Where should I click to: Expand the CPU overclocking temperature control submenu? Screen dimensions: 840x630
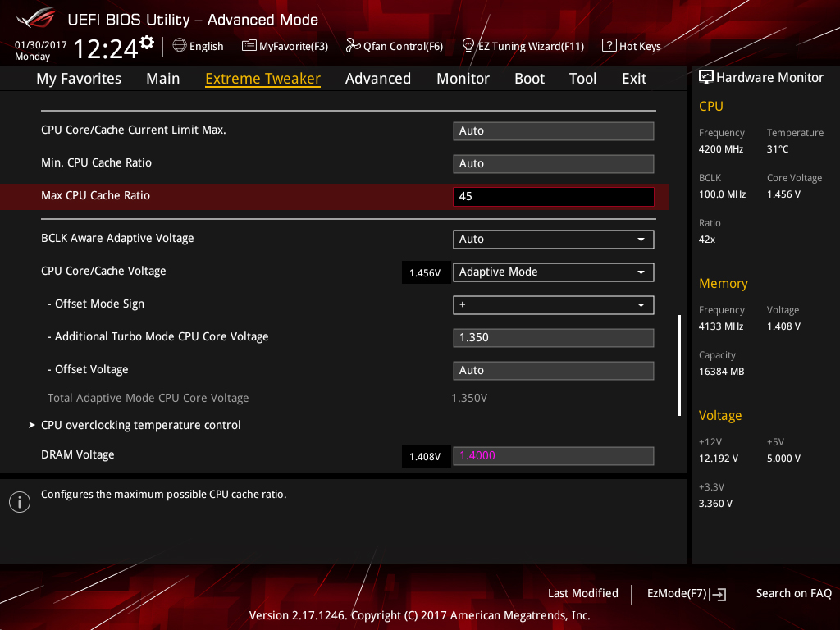[x=141, y=425]
